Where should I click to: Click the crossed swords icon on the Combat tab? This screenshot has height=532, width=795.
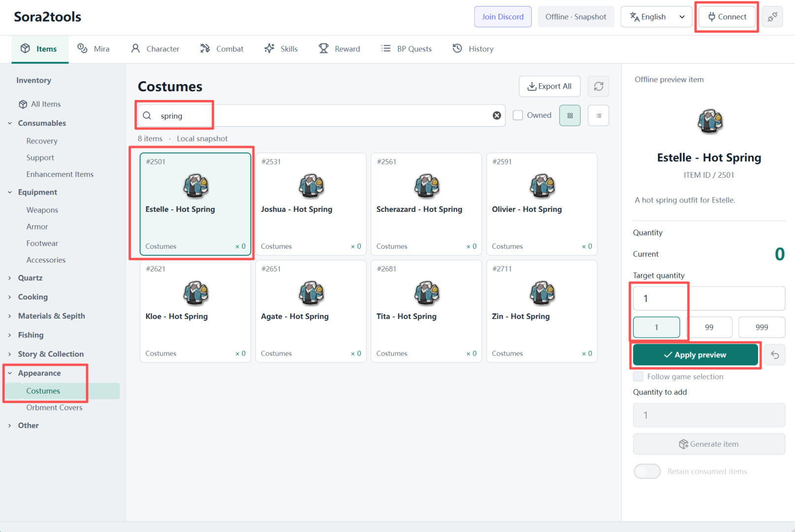click(205, 48)
